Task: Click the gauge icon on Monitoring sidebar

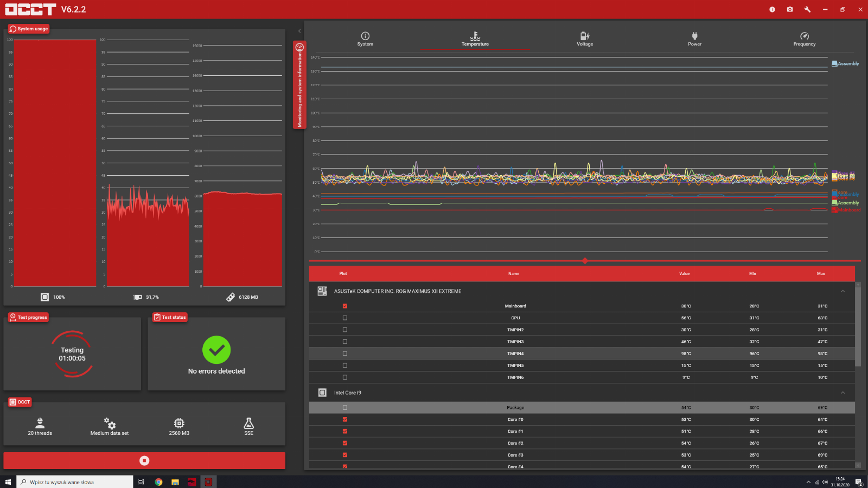Action: (x=299, y=47)
